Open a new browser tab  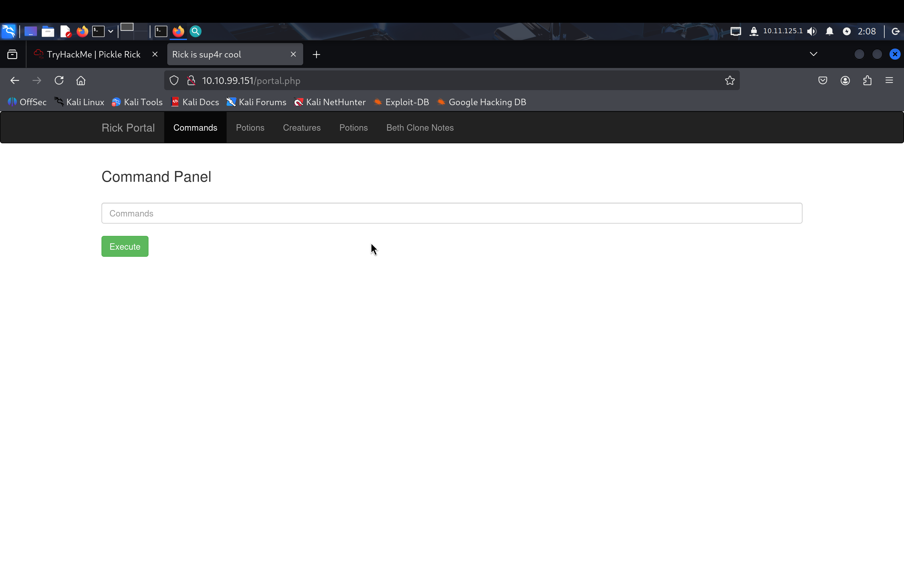tap(316, 54)
